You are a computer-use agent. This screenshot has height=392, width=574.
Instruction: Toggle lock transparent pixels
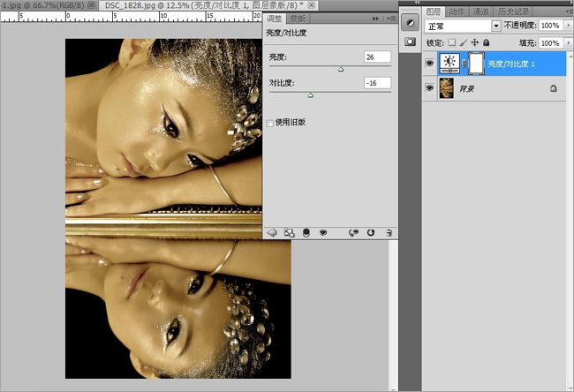click(452, 42)
